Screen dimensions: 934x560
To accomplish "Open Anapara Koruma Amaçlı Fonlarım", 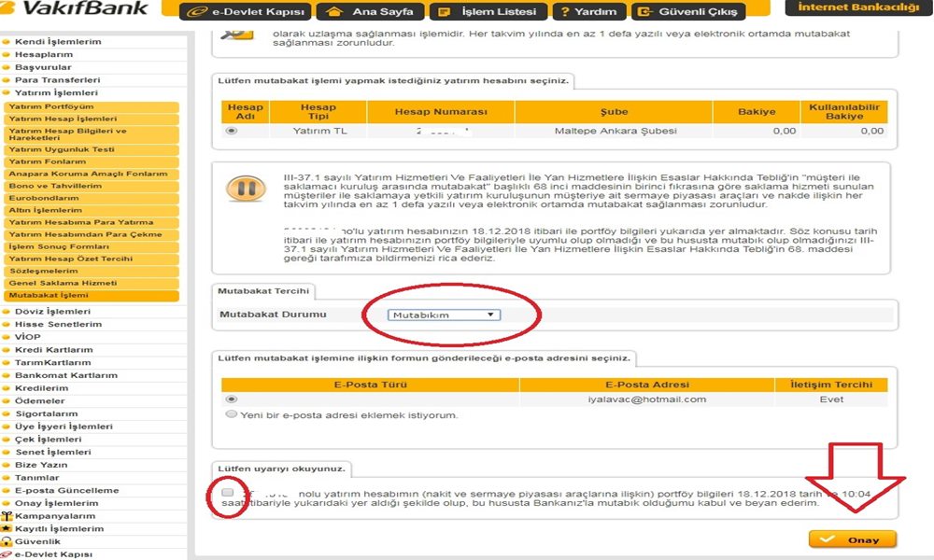I will [x=92, y=174].
